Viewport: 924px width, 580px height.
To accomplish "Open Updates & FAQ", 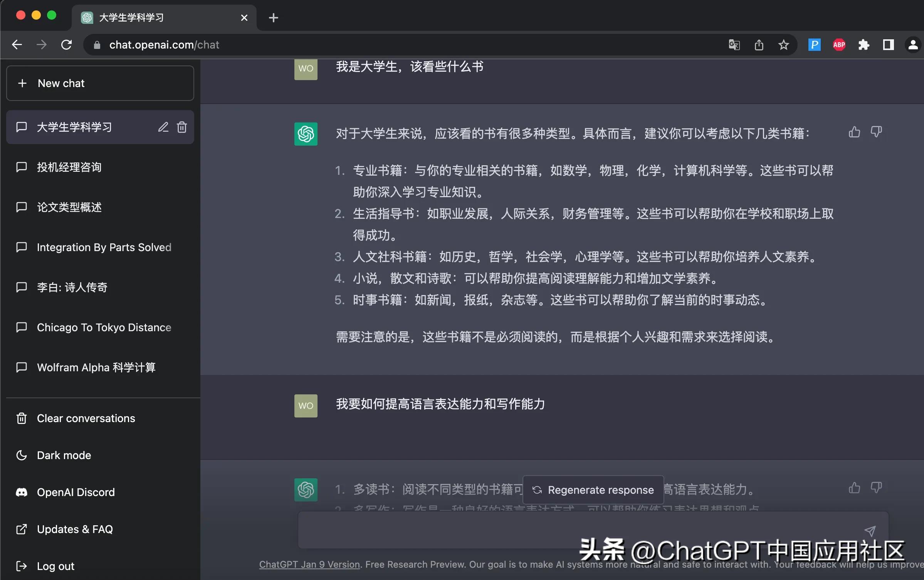I will [x=74, y=529].
